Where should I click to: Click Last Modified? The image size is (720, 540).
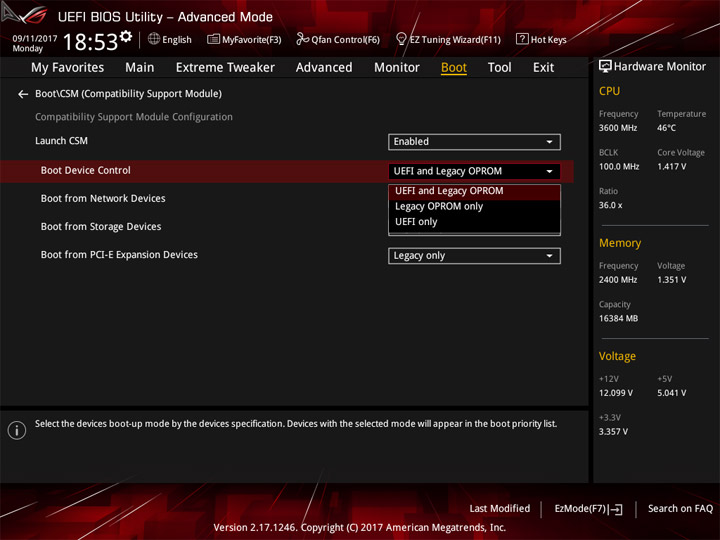pyautogui.click(x=500, y=509)
